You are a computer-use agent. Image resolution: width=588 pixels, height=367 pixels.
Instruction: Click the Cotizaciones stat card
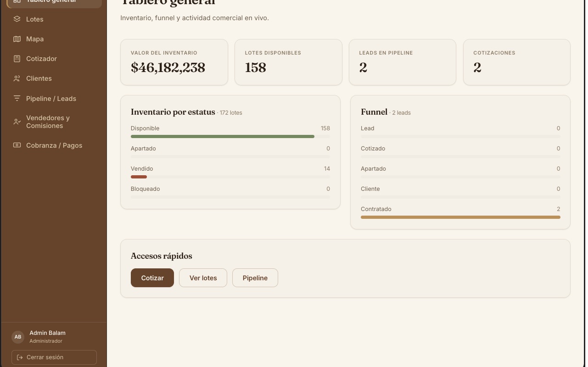tap(517, 62)
